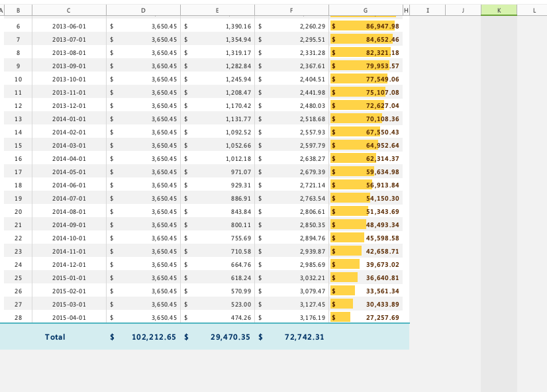Select column C header
Image resolution: width=547 pixels, height=392 pixels.
pyautogui.click(x=69, y=10)
